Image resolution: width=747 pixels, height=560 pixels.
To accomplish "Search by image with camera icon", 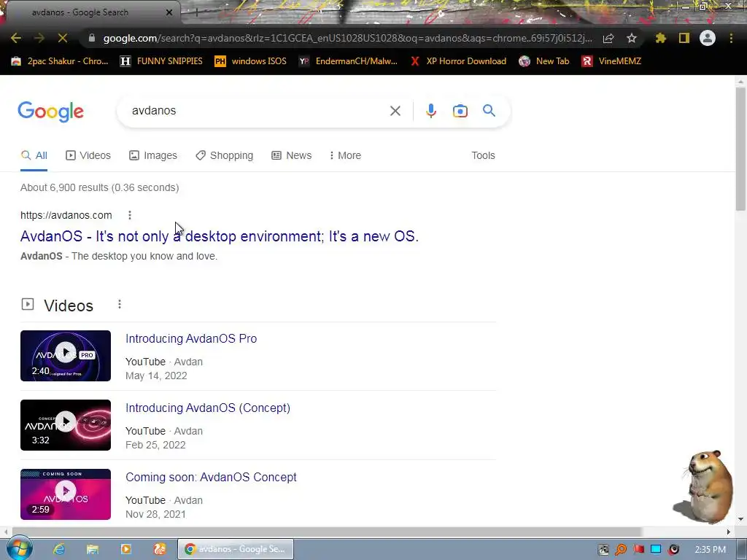I will tap(460, 111).
